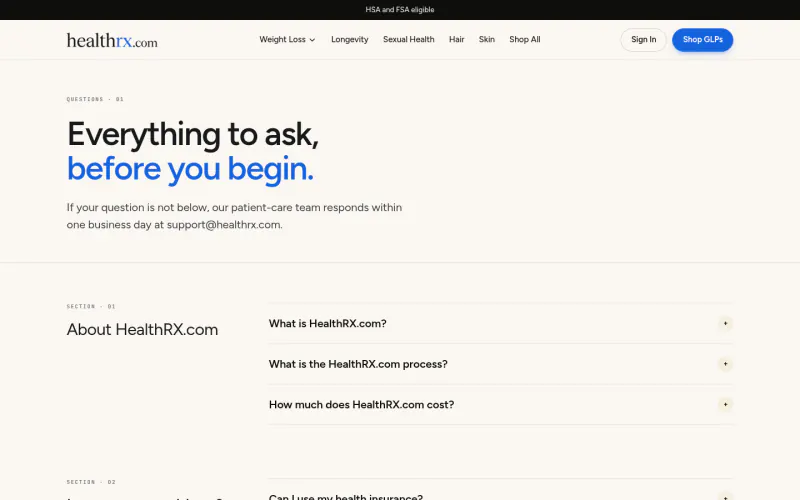Click the 'before you begin.' blue headline

[190, 169]
